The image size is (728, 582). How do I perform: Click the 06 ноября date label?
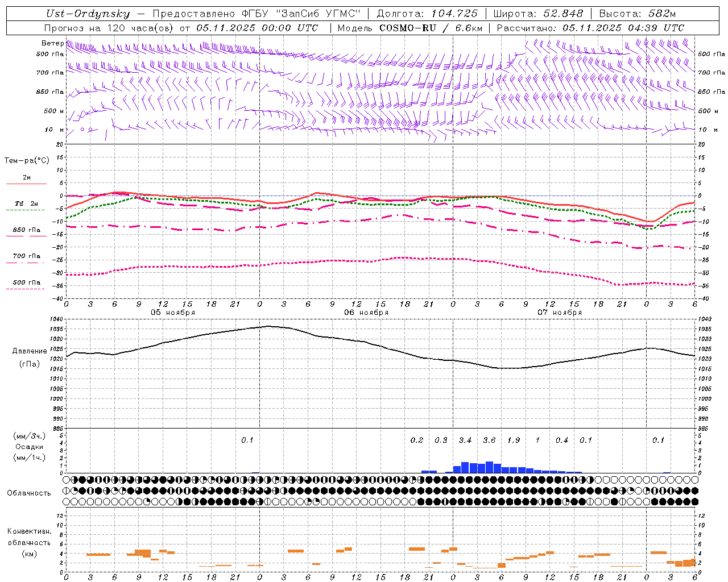(x=366, y=313)
